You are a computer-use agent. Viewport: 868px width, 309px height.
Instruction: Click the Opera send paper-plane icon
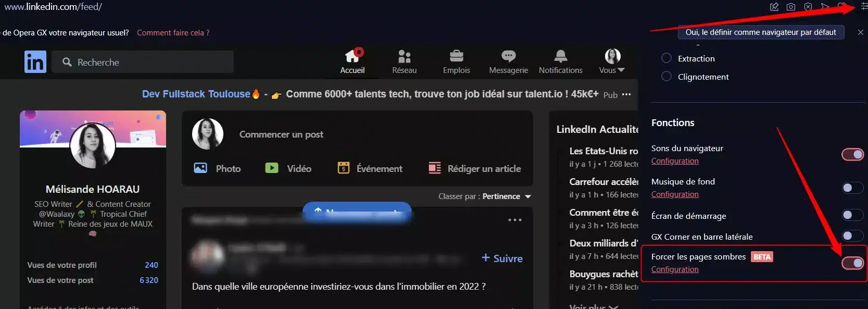[825, 7]
